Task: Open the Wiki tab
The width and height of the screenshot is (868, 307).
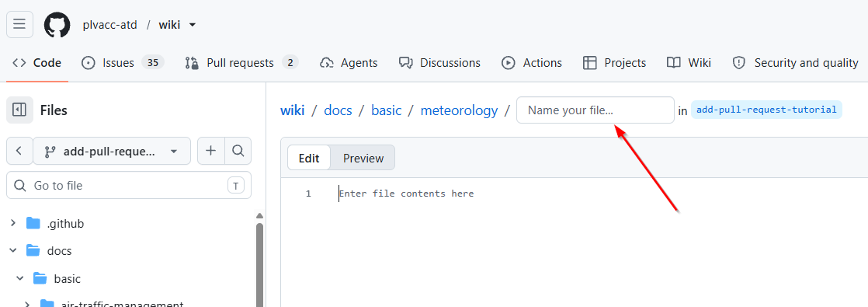Action: coord(689,63)
